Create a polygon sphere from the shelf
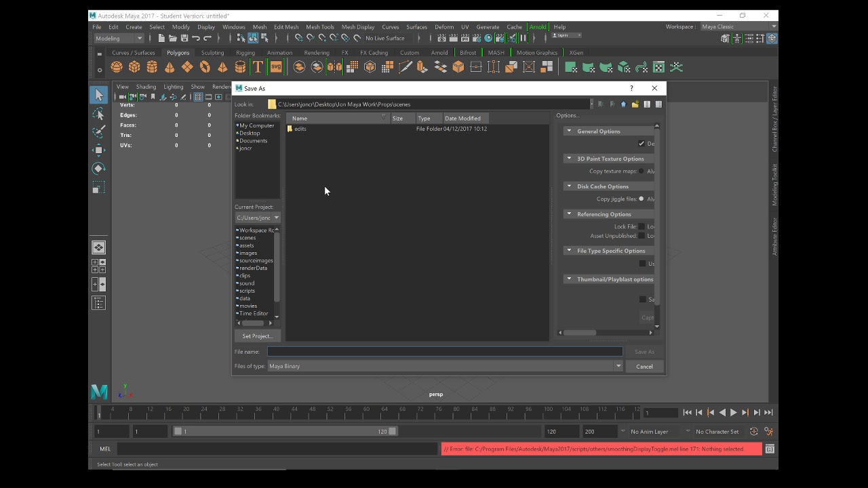The width and height of the screenshot is (868, 488). (x=117, y=67)
